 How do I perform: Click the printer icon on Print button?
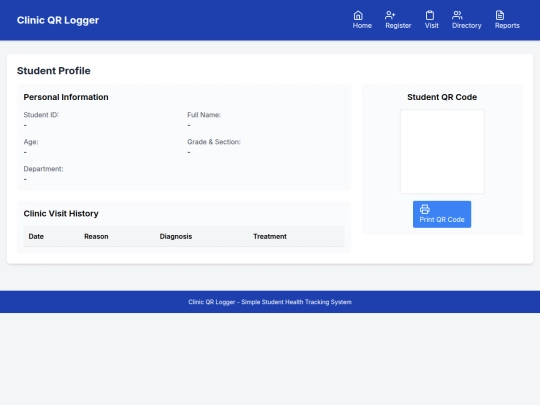(x=425, y=209)
